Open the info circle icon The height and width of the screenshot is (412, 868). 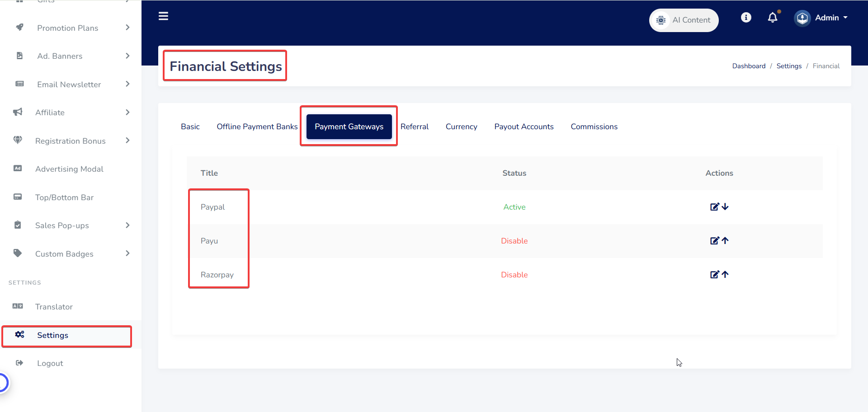[746, 17]
